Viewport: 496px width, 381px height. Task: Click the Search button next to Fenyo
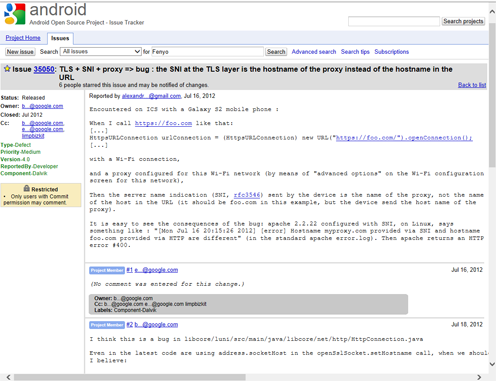(x=276, y=52)
